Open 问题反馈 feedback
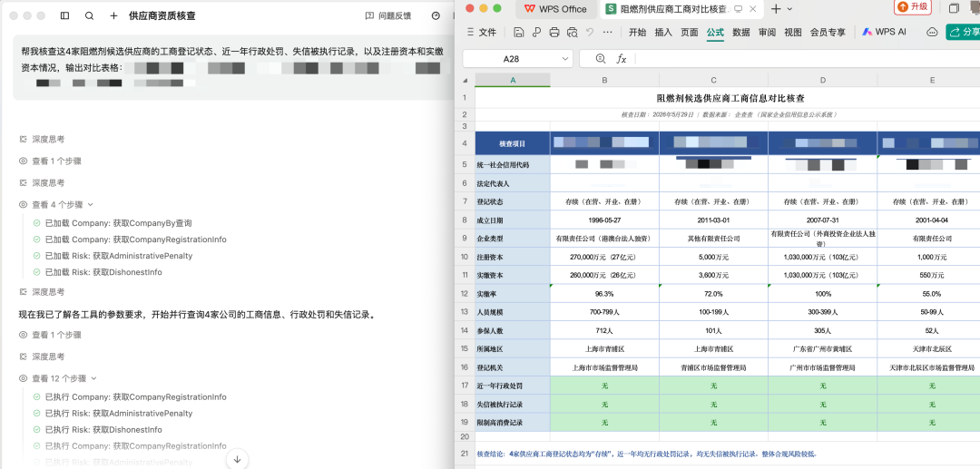The width and height of the screenshot is (980, 469). [388, 15]
